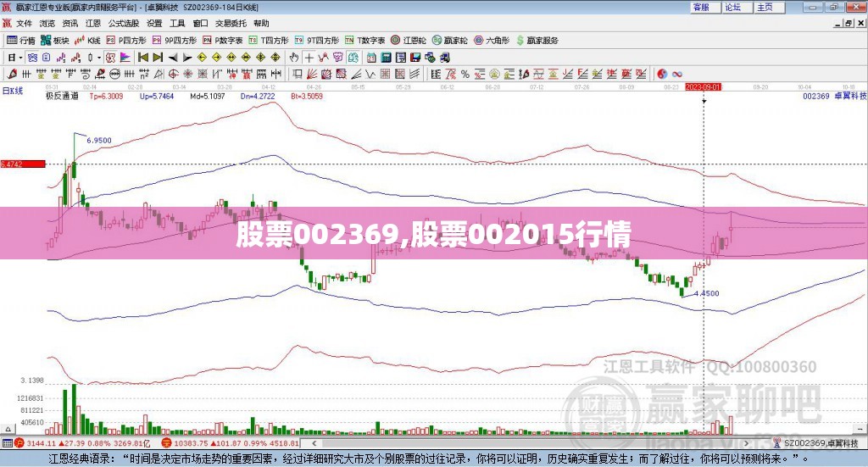Select the hand pan tool
This screenshot has width=868, height=467.
(x=293, y=58)
